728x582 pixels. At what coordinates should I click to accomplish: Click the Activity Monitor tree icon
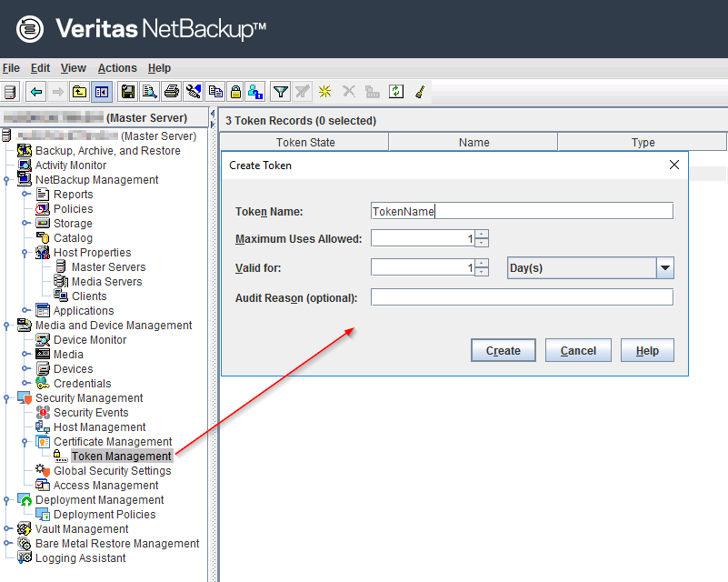(x=25, y=166)
